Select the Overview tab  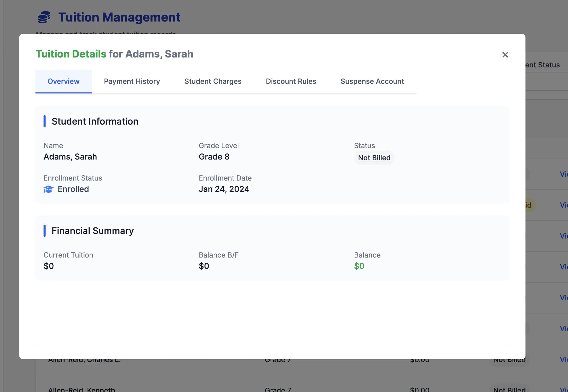coord(64,82)
